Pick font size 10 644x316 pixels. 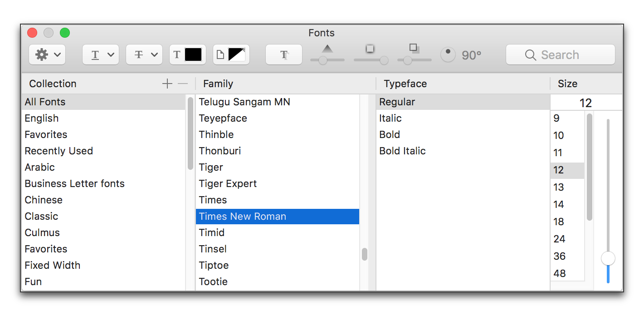pos(567,135)
